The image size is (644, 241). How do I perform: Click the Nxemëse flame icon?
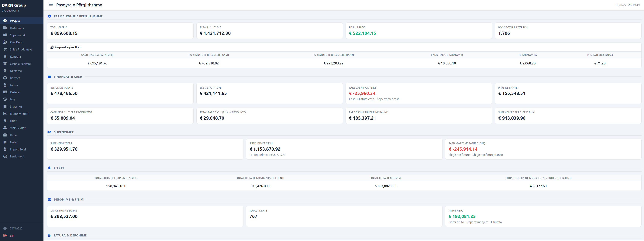pyautogui.click(x=5, y=71)
